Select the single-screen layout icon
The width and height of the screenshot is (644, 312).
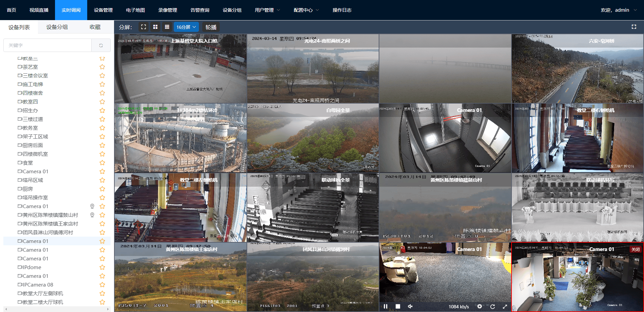[143, 27]
